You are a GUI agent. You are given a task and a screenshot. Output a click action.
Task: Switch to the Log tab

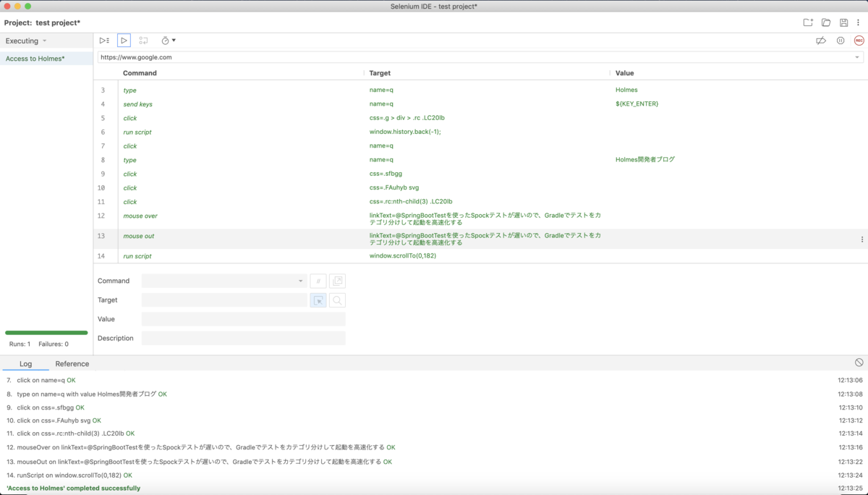(25, 364)
